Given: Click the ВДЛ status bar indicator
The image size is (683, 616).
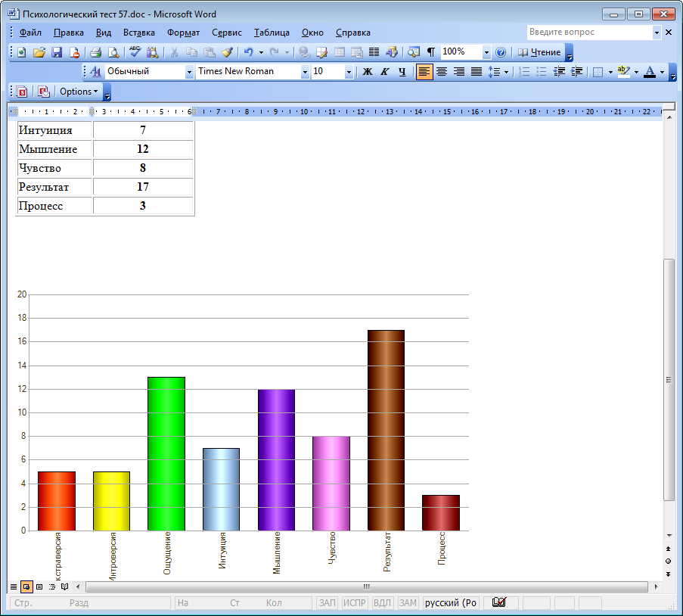Looking at the screenshot, I should [382, 603].
